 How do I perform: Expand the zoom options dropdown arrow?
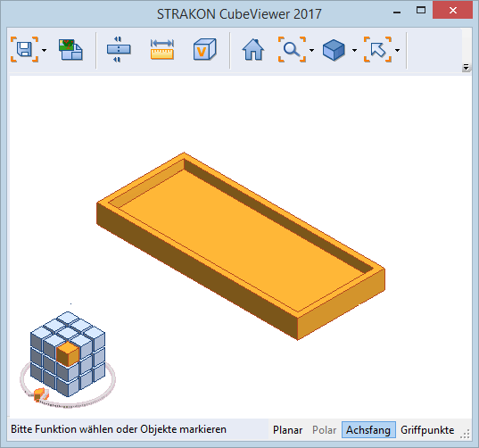pos(311,51)
